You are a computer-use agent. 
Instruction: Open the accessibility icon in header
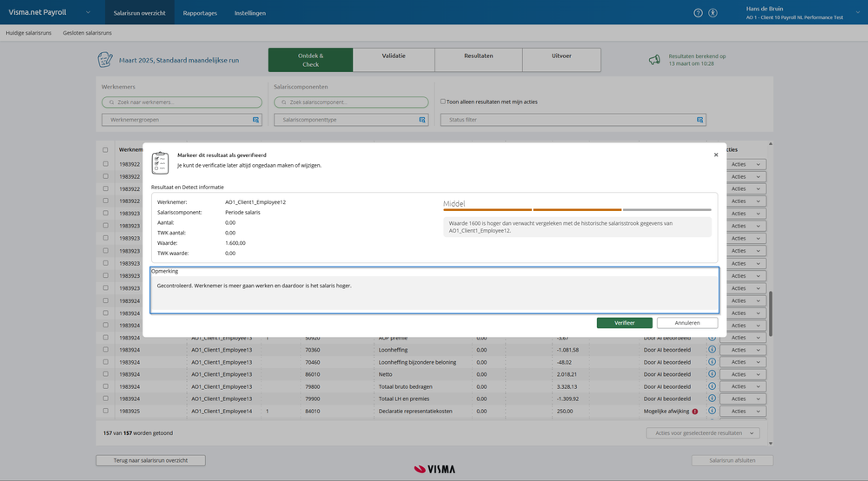point(713,13)
